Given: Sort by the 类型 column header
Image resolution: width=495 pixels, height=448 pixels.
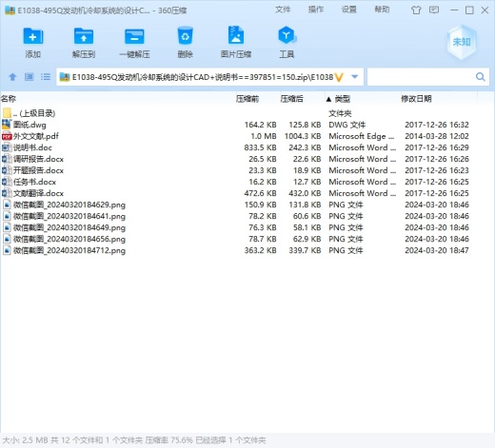Looking at the screenshot, I should (343, 99).
